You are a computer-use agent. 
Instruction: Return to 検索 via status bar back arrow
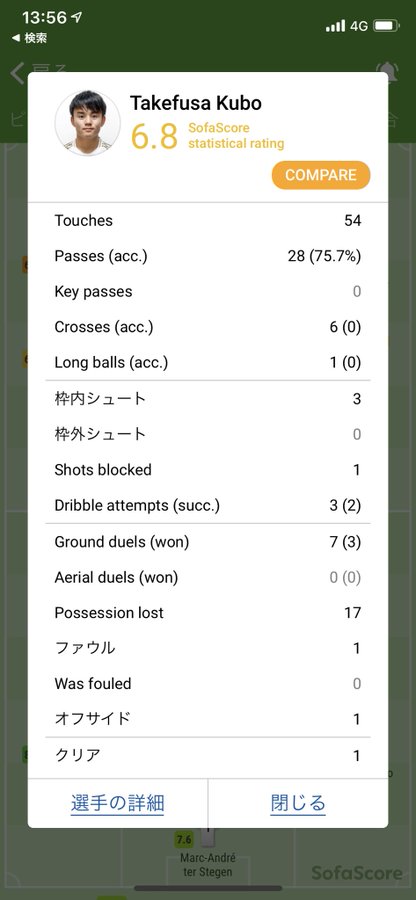click(29, 38)
